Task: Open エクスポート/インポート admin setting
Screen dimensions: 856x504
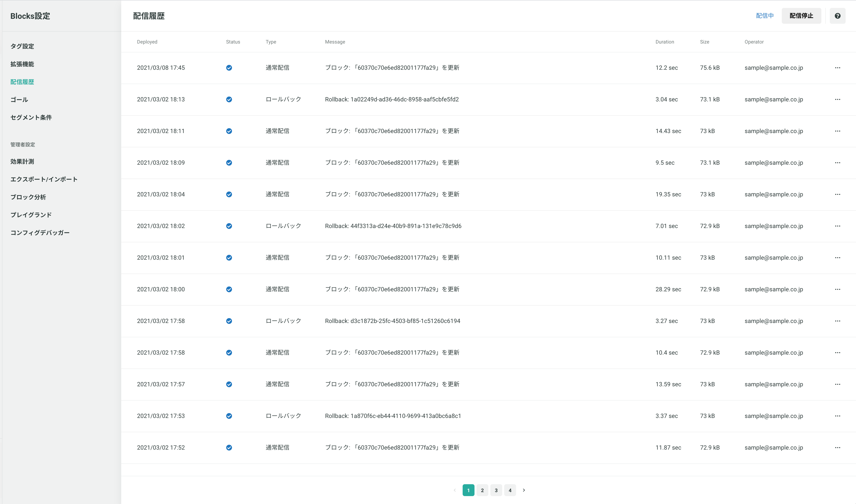Action: [44, 179]
